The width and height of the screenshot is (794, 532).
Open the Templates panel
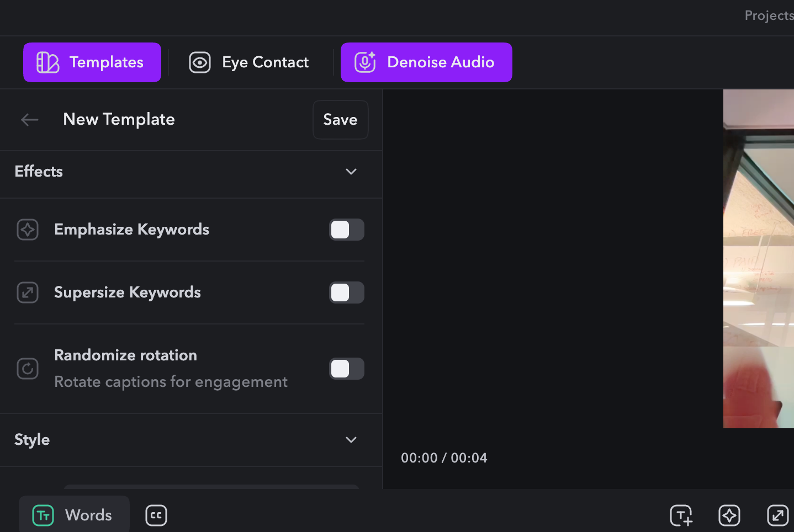click(x=92, y=62)
